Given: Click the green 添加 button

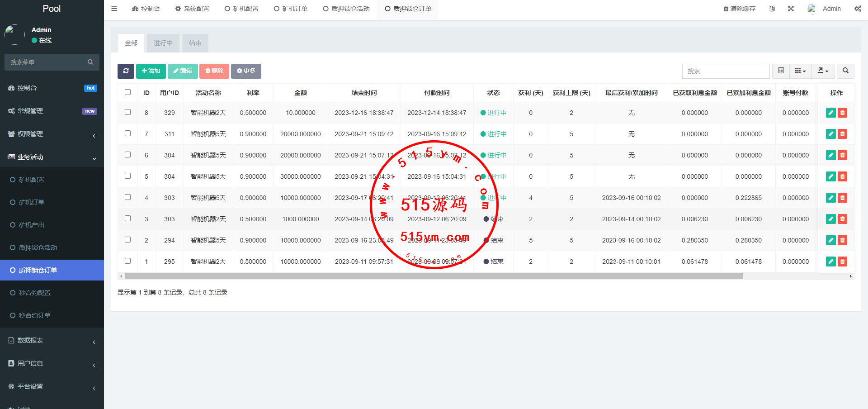Looking at the screenshot, I should click(151, 71).
